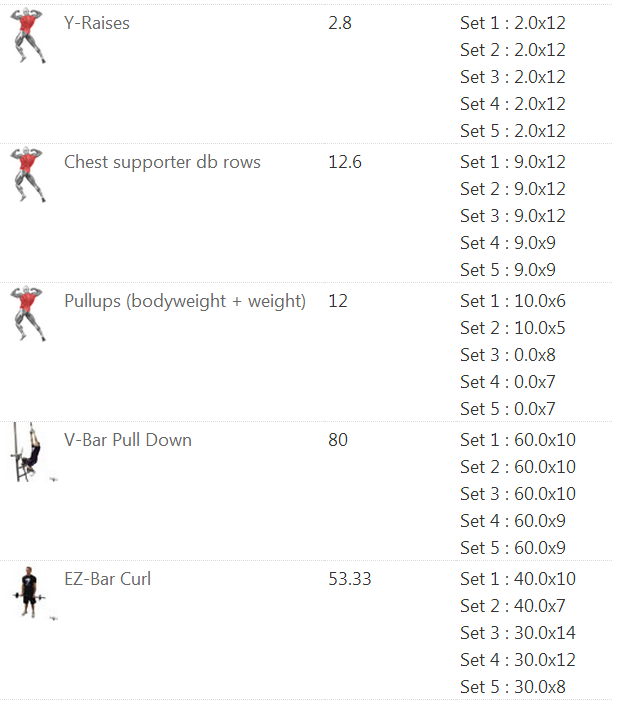Open the Chest supporter db rows muscle icon
This screenshot has height=702, width=630.
click(27, 175)
